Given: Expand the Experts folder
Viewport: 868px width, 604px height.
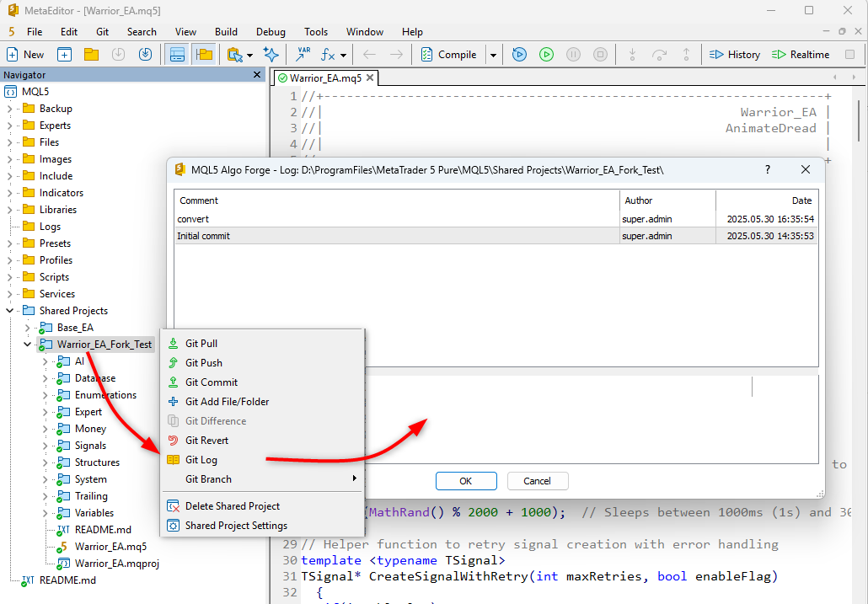Looking at the screenshot, I should (9, 126).
